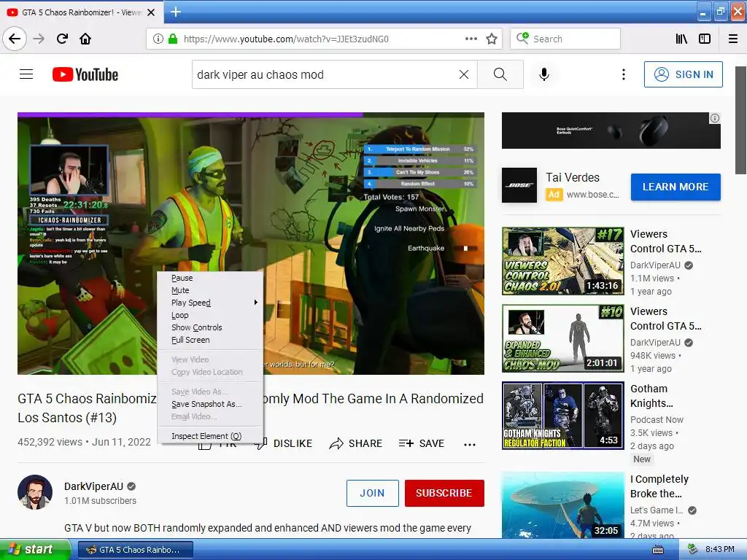Image resolution: width=747 pixels, height=560 pixels.
Task: Open YouTube settings three-dot menu
Action: (623, 74)
